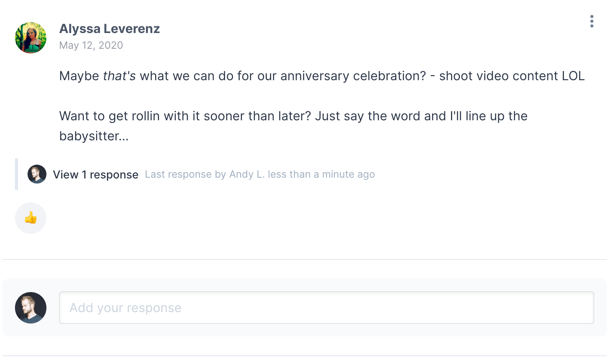Image resolution: width=610 pixels, height=364 pixels.
Task: Open Alyssa Leverenz author name
Action: coord(109,29)
